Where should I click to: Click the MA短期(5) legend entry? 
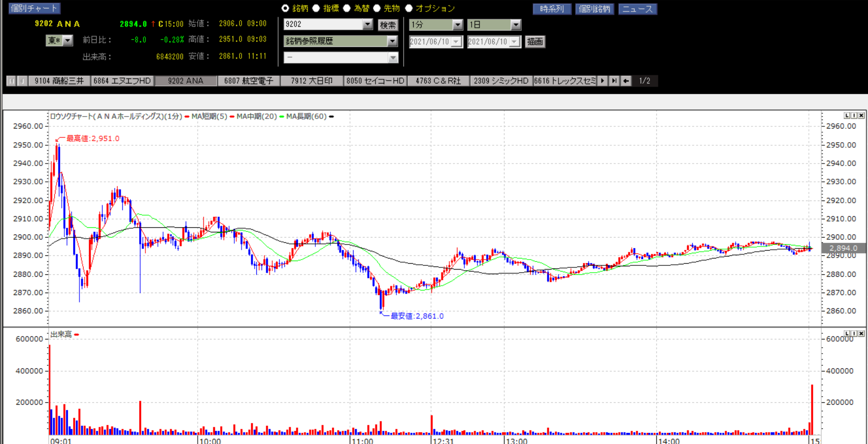tap(209, 116)
